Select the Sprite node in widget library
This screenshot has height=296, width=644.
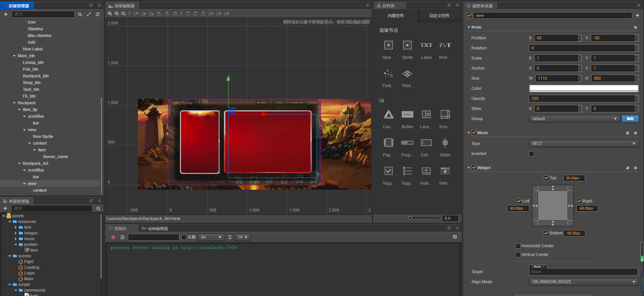coord(407,45)
